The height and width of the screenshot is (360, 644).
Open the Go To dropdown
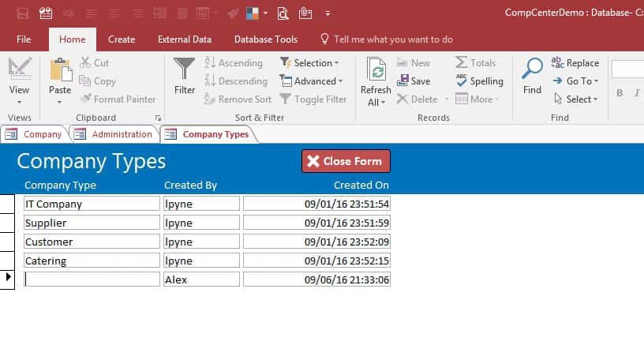[x=576, y=81]
